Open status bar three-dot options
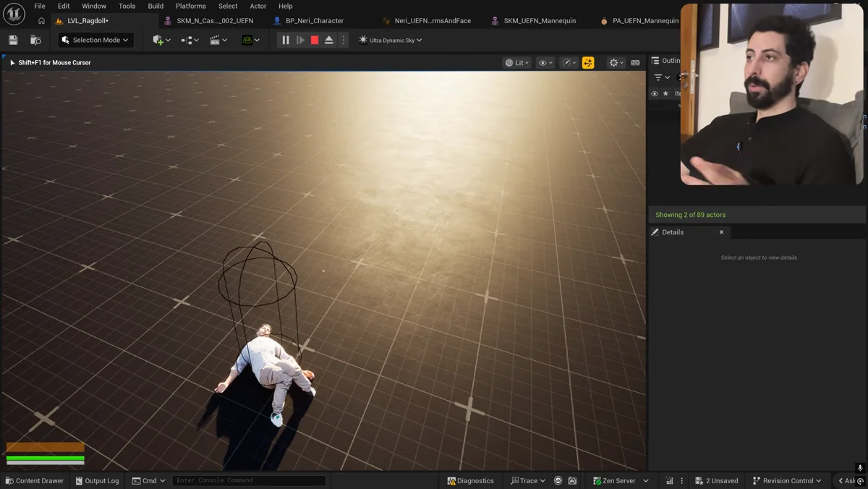The height and width of the screenshot is (489, 868). pos(681,480)
